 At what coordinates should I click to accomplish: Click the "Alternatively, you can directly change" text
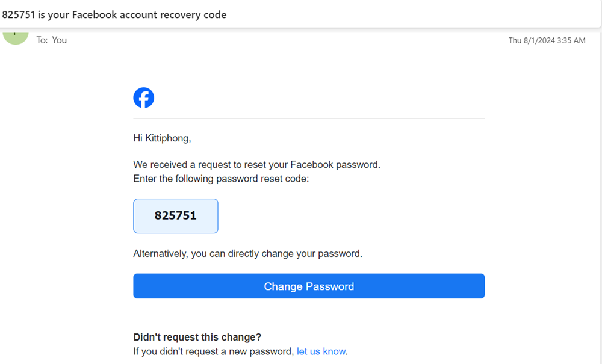pyautogui.click(x=247, y=253)
